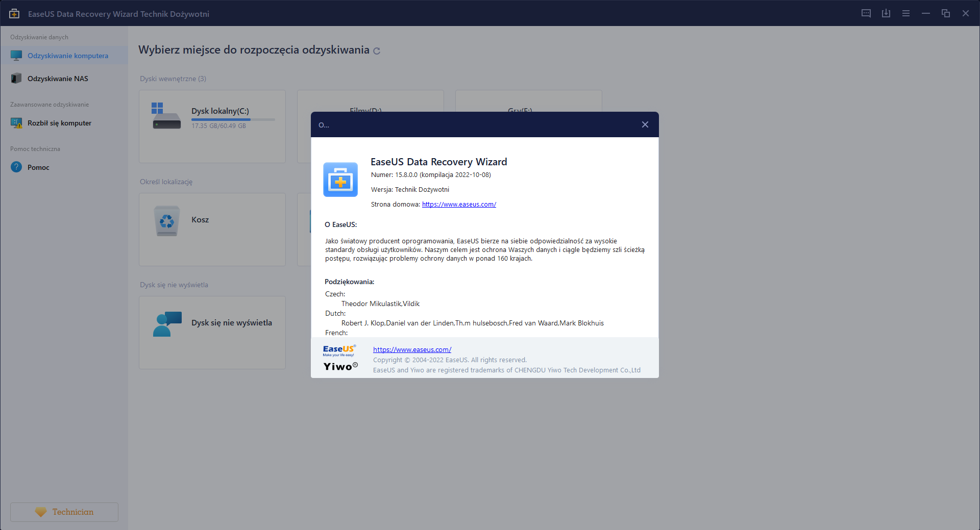
Task: Click the '17.35 GB/60.49 GB' capacity text
Action: pyautogui.click(x=218, y=126)
